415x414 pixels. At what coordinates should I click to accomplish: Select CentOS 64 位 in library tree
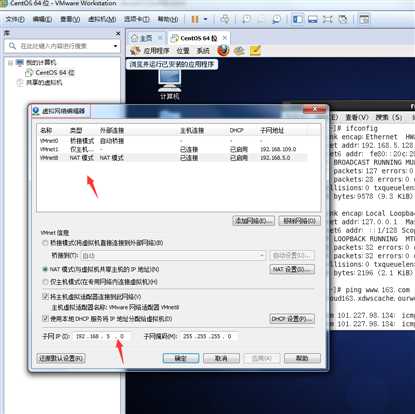pyautogui.click(x=55, y=72)
